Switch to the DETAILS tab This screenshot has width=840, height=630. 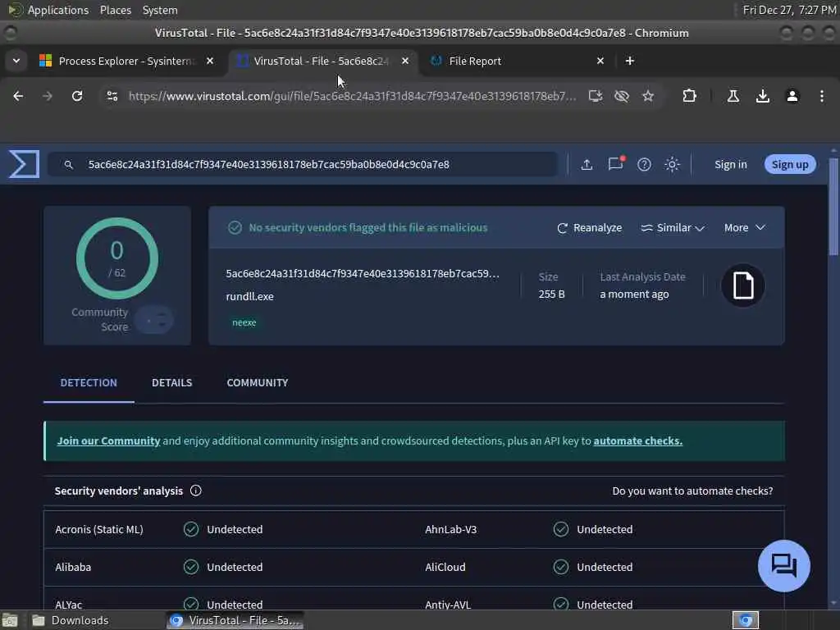pyautogui.click(x=171, y=382)
